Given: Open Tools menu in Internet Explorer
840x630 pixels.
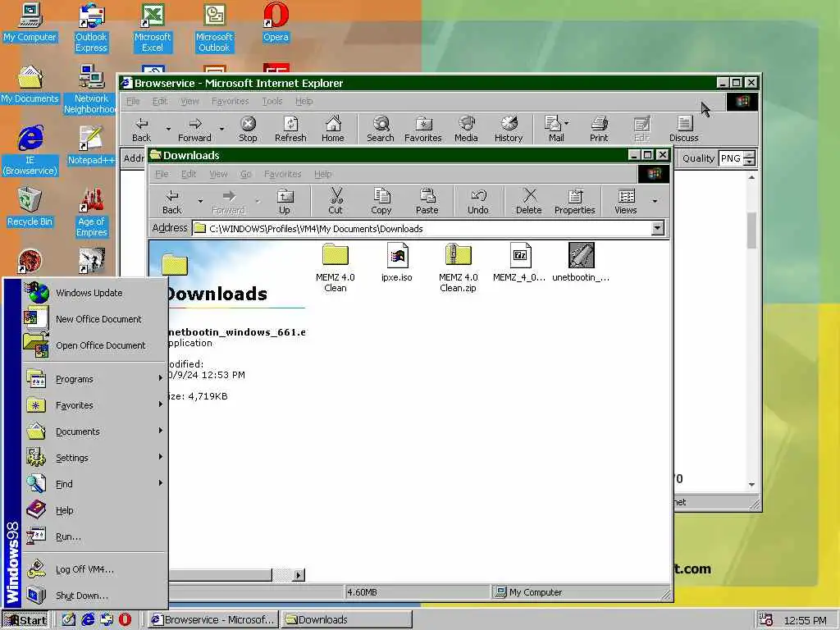Looking at the screenshot, I should coord(272,101).
